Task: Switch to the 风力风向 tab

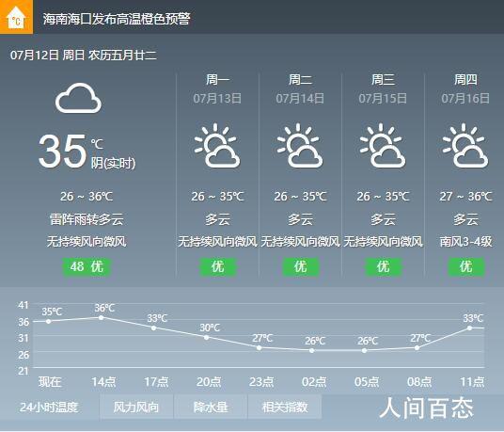Action: tap(136, 408)
